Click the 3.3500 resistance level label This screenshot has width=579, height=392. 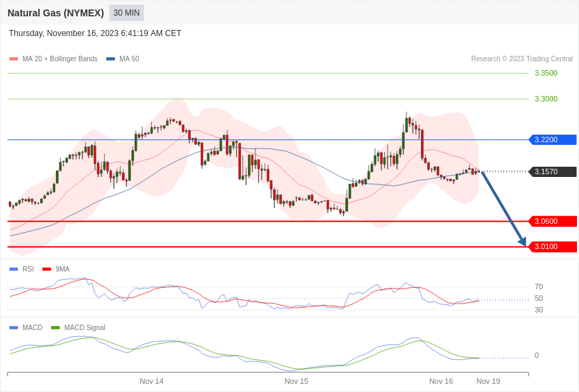click(x=546, y=73)
